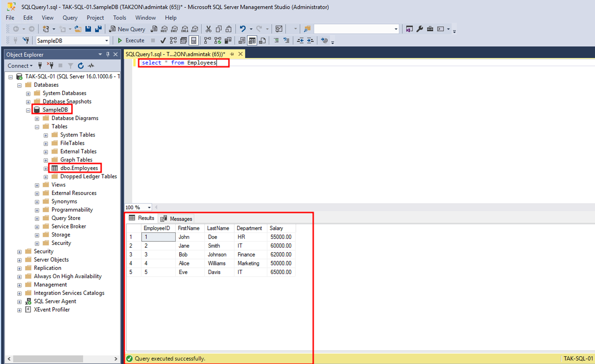The height and width of the screenshot is (364, 595).
Task: Click the MDX query toolbar icon
Action: (x=164, y=29)
